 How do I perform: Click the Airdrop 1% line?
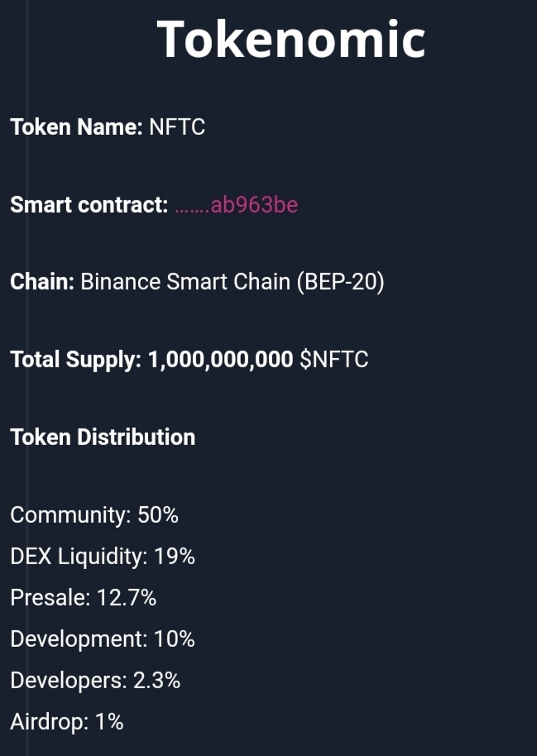point(67,722)
